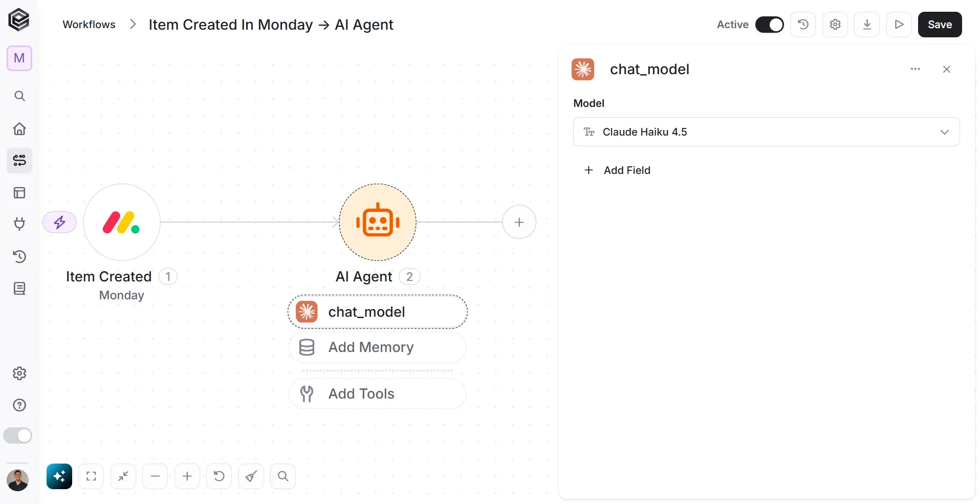This screenshot has width=980, height=504.
Task: Fit canvas to full screen view
Action: 91,476
